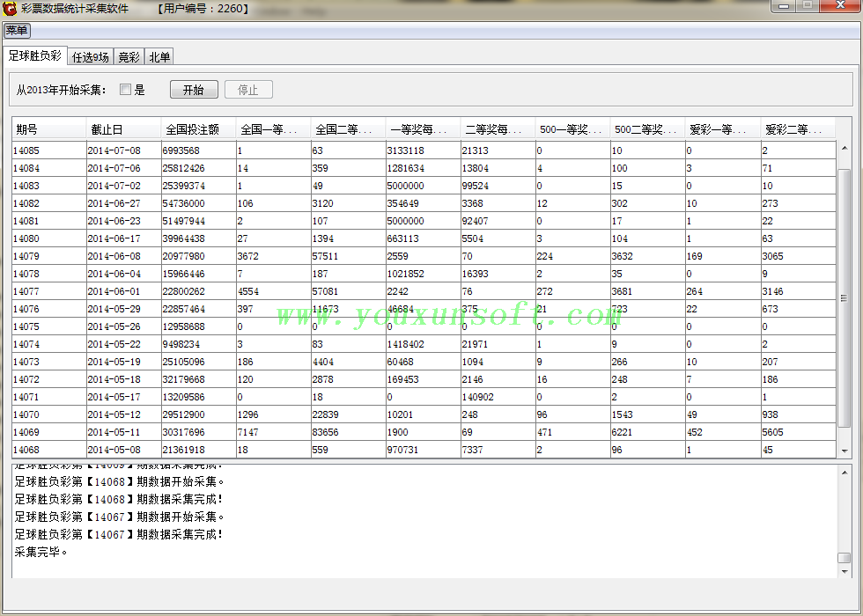Click cell 140902 in row 14071
The image size is (863, 616).
pos(498,397)
